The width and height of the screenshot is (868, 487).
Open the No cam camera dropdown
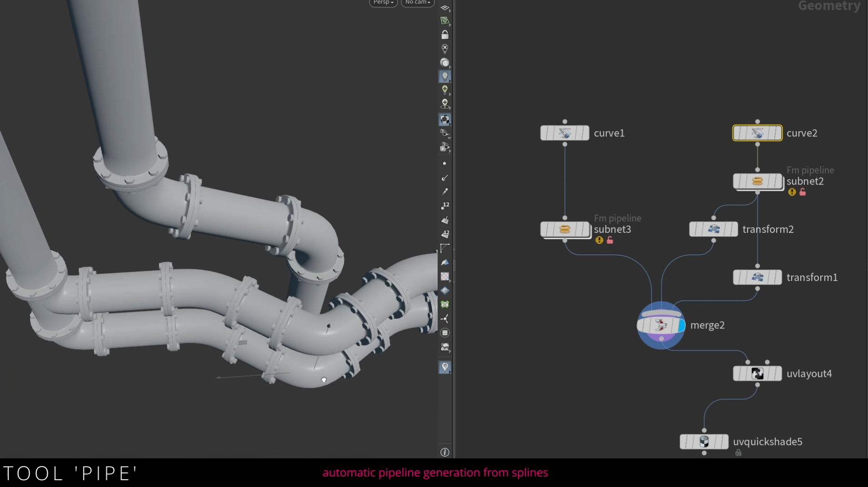pos(417,2)
